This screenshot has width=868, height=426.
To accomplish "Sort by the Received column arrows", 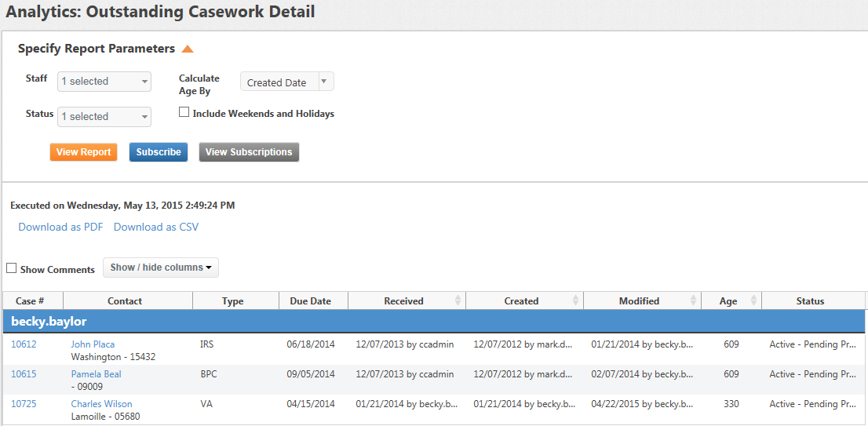I will 458,300.
